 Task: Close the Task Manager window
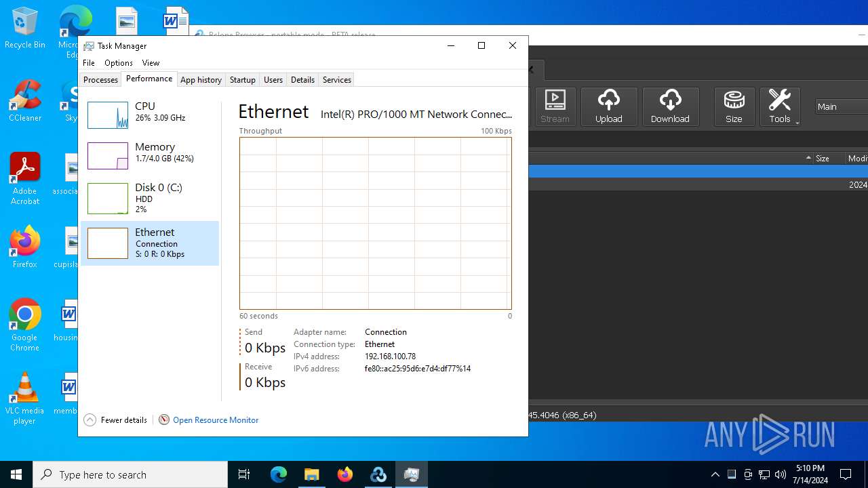point(513,45)
